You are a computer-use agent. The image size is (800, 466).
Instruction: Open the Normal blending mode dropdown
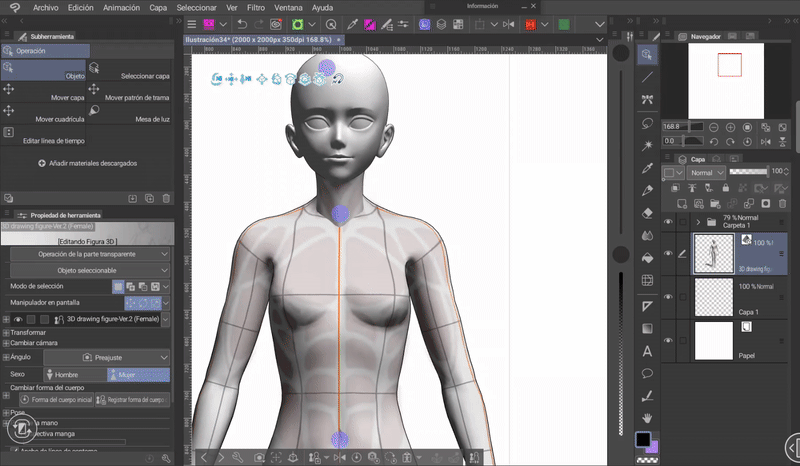pos(707,172)
